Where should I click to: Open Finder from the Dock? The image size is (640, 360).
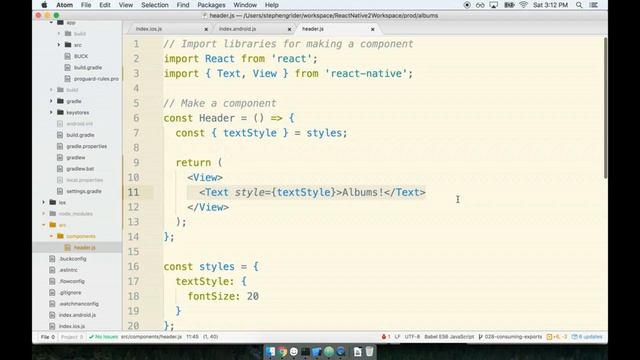[270, 351]
